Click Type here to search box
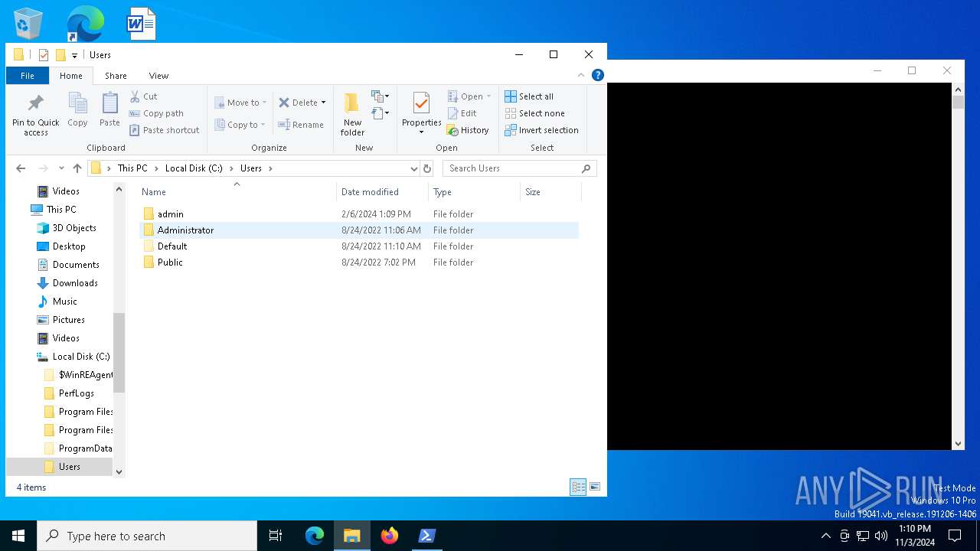The height and width of the screenshot is (551, 980). 147,536
